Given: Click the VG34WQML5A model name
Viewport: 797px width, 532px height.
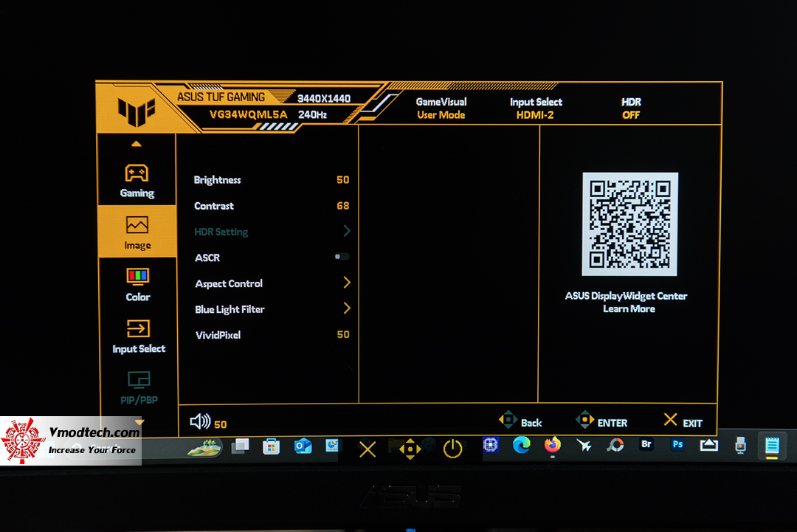Looking at the screenshot, I should [x=248, y=115].
